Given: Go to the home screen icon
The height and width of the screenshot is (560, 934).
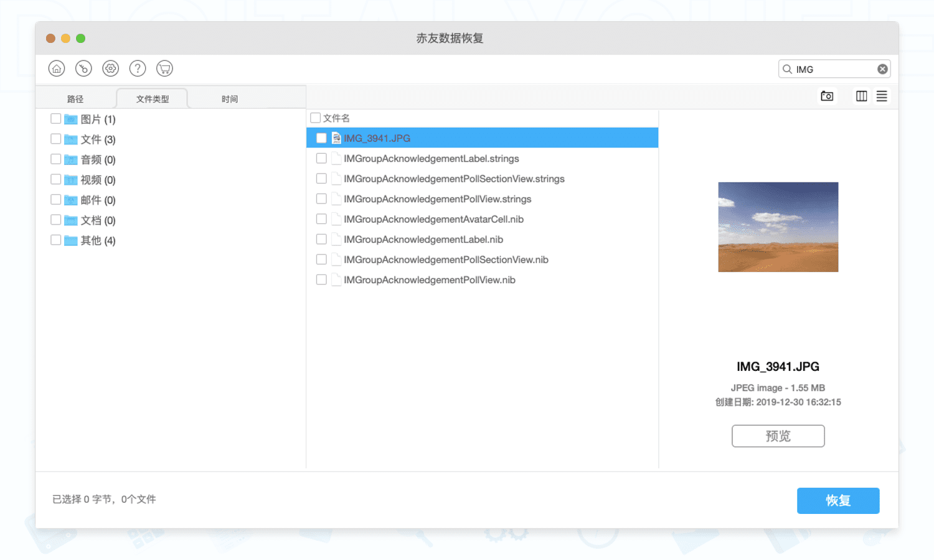Looking at the screenshot, I should click(57, 68).
